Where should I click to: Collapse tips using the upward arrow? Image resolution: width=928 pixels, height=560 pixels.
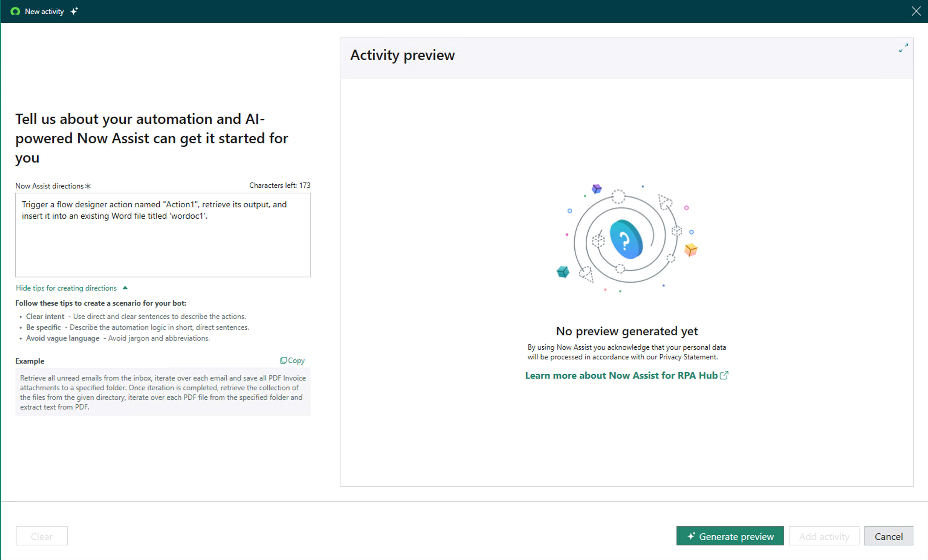[x=125, y=288]
